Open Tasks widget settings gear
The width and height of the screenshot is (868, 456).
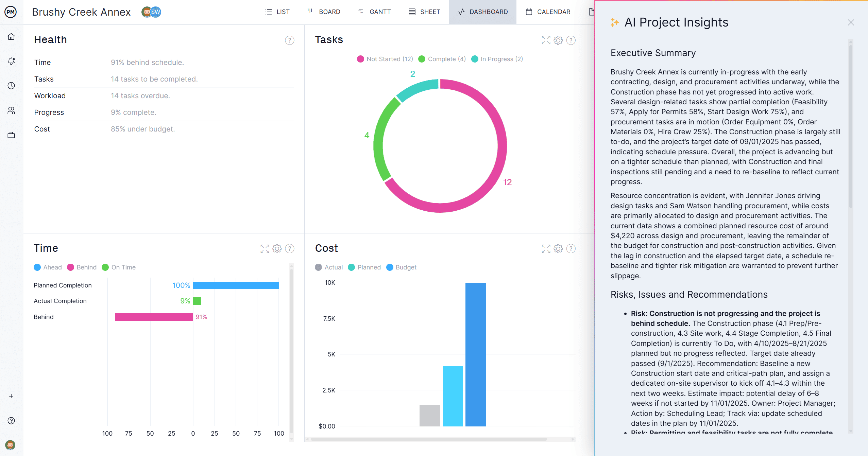click(x=558, y=40)
